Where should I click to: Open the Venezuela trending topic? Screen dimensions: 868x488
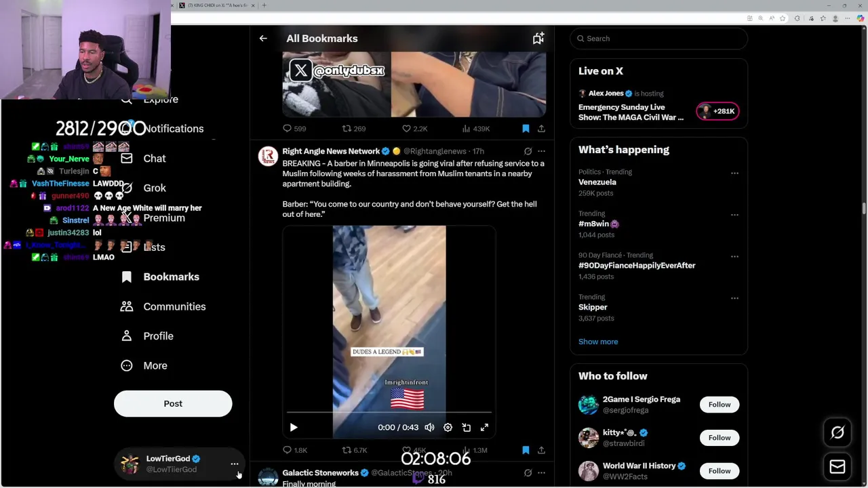coord(597,182)
